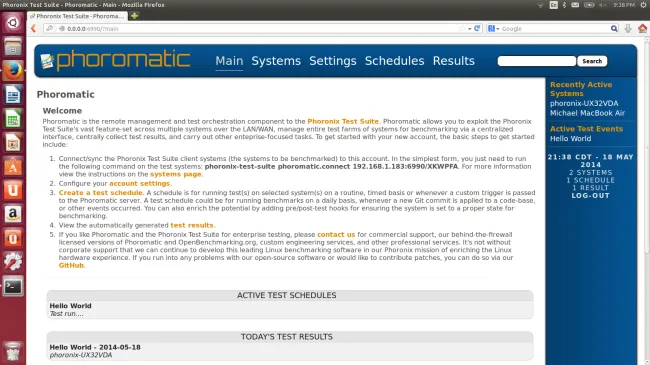The image size is (650, 365).
Task: Open Hello World - 2014-05-18 result
Action: point(95,347)
